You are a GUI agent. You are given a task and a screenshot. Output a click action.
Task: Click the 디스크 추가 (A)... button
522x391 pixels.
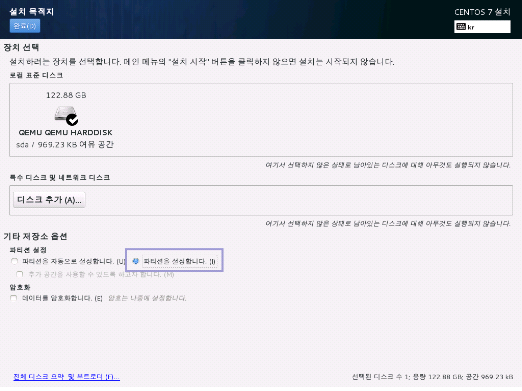tap(49, 200)
